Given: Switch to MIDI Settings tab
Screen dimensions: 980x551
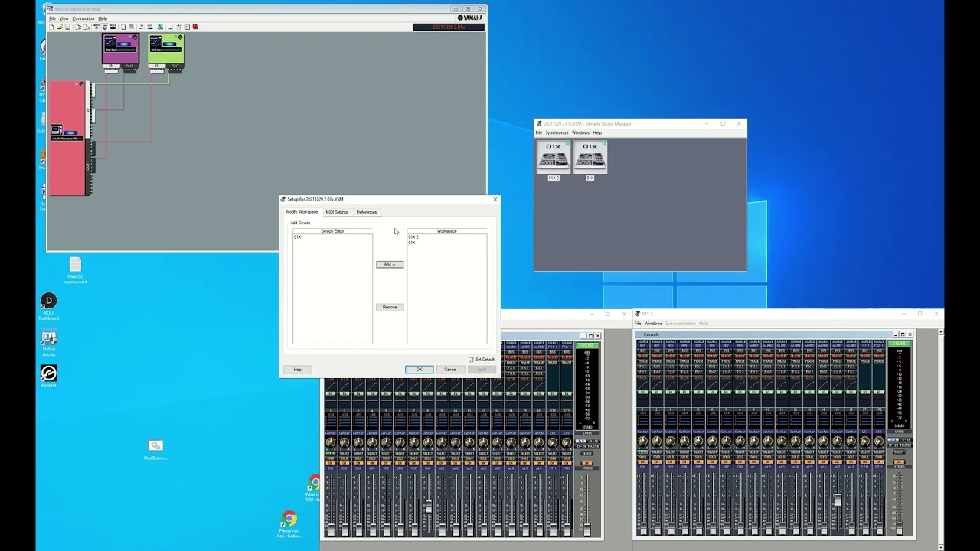Looking at the screenshot, I should click(x=337, y=212).
